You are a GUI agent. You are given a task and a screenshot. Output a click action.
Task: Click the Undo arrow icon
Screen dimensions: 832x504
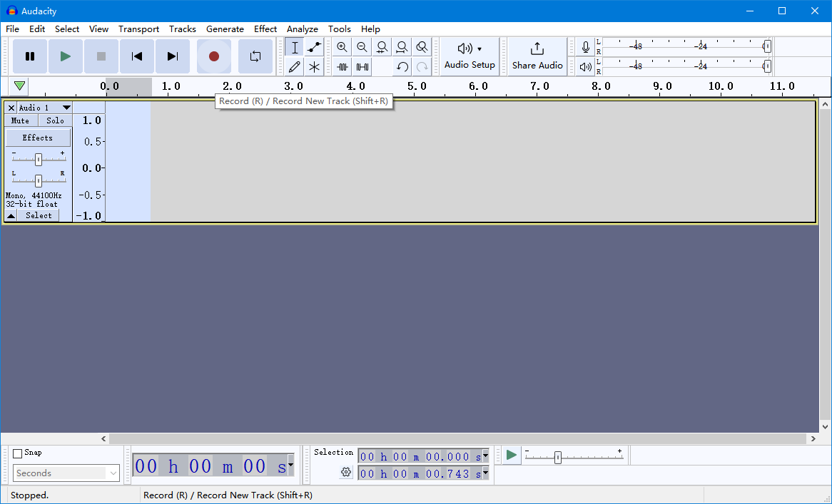[402, 67]
